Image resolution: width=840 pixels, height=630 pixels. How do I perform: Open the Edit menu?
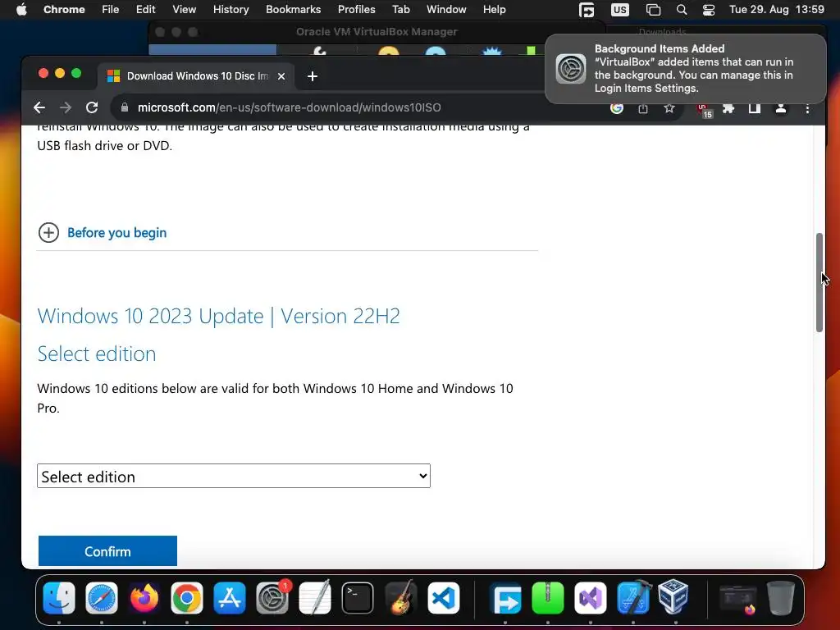click(x=145, y=10)
